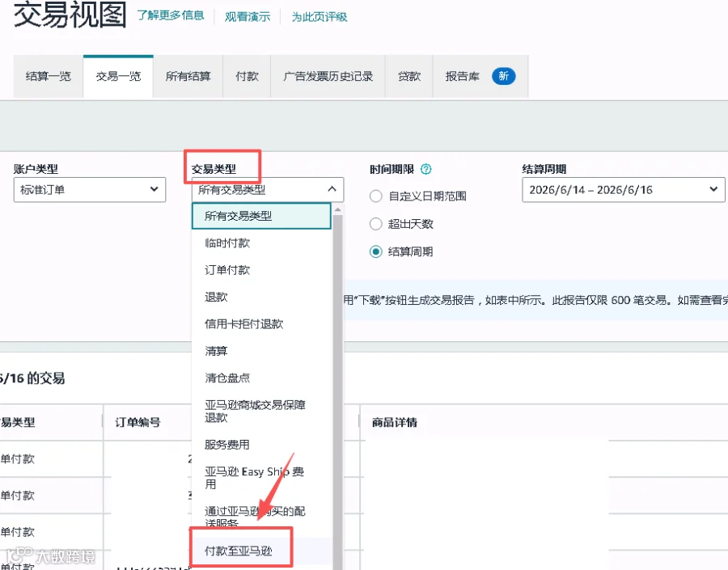
Task: Choose 亚马逊 Easy Ship 费用 option
Action: [261, 478]
